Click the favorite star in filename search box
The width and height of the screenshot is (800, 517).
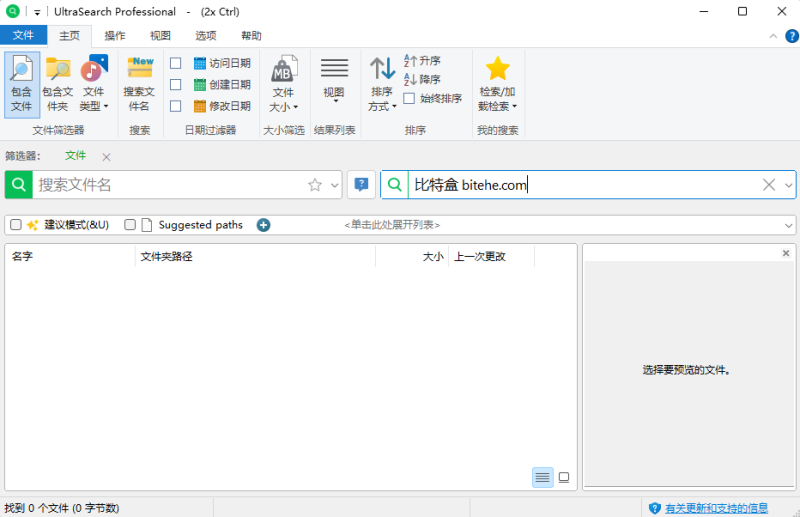(x=315, y=185)
